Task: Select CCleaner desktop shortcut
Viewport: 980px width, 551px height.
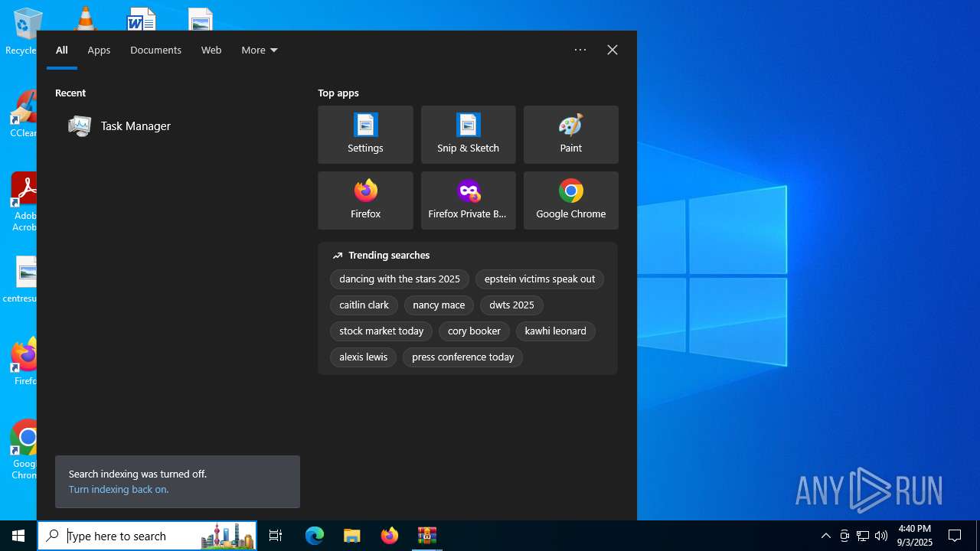Action: point(23,115)
